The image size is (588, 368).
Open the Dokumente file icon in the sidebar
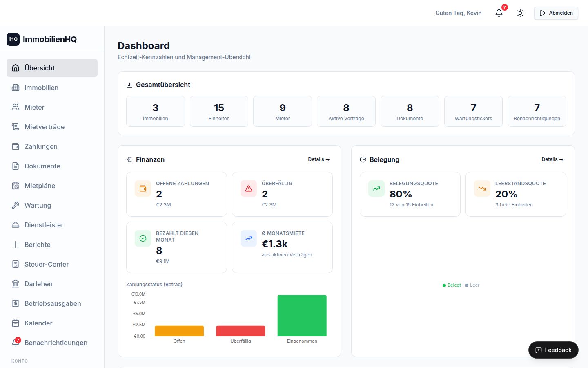coord(16,166)
